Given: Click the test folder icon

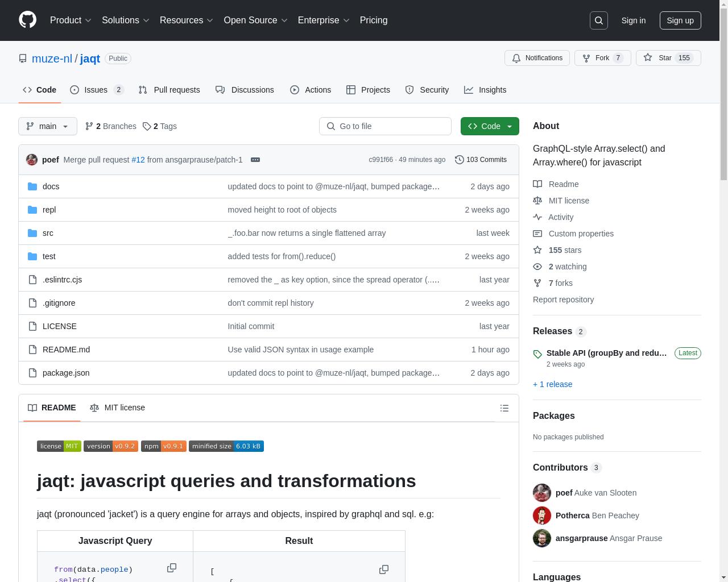Looking at the screenshot, I should [32, 256].
